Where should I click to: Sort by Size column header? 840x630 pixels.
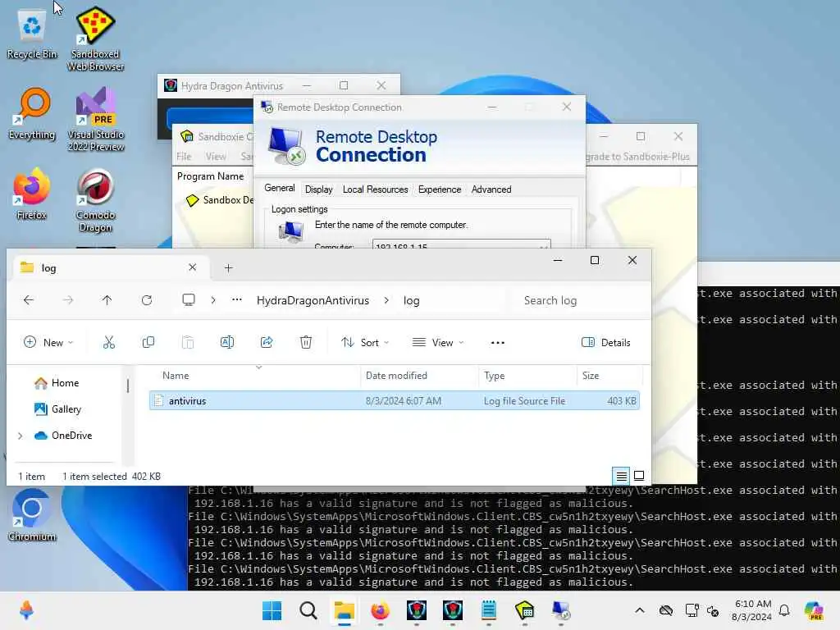[x=609, y=376]
